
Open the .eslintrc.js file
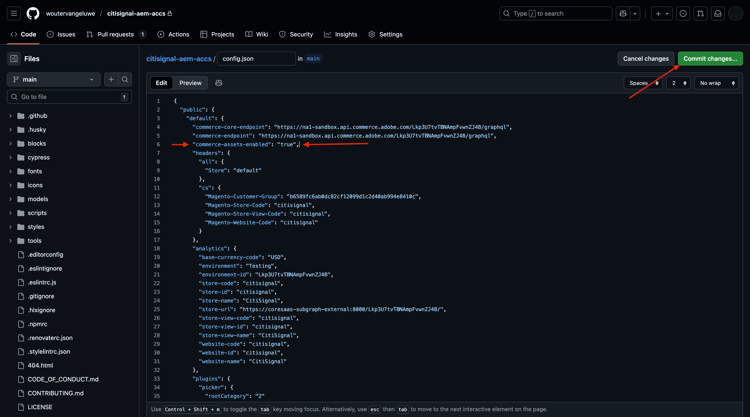[x=42, y=282]
